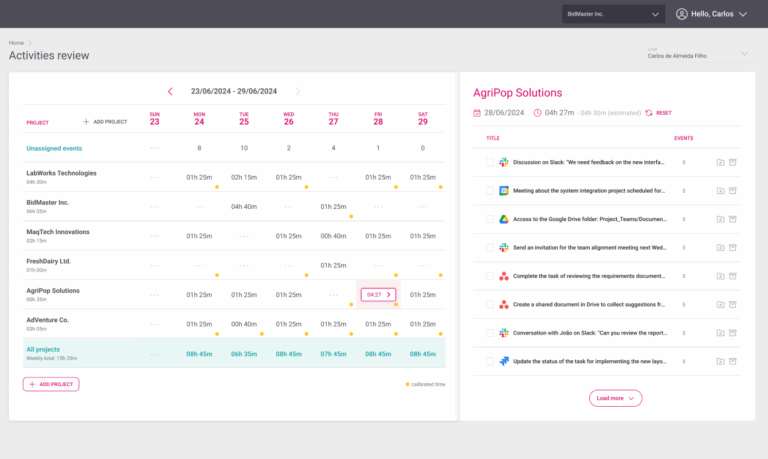Go to the next week with the right arrow

click(x=298, y=92)
